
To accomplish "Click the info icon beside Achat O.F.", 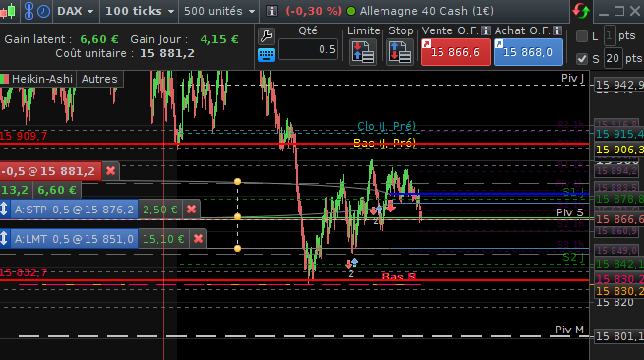I will pyautogui.click(x=556, y=30).
